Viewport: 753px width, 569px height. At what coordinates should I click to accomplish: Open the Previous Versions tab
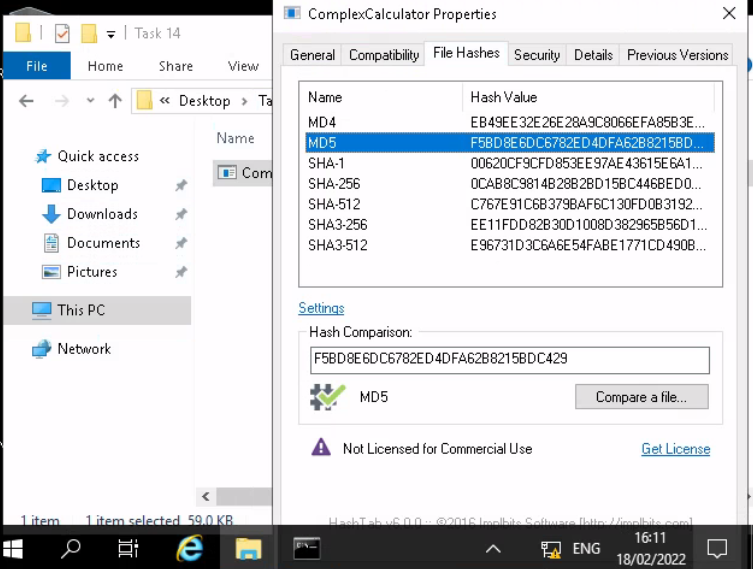click(677, 55)
